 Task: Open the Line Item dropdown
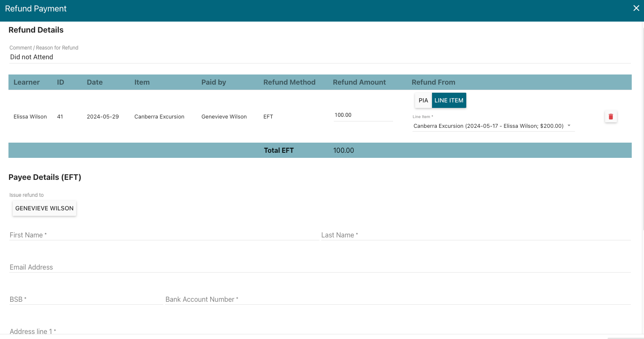pyautogui.click(x=493, y=126)
